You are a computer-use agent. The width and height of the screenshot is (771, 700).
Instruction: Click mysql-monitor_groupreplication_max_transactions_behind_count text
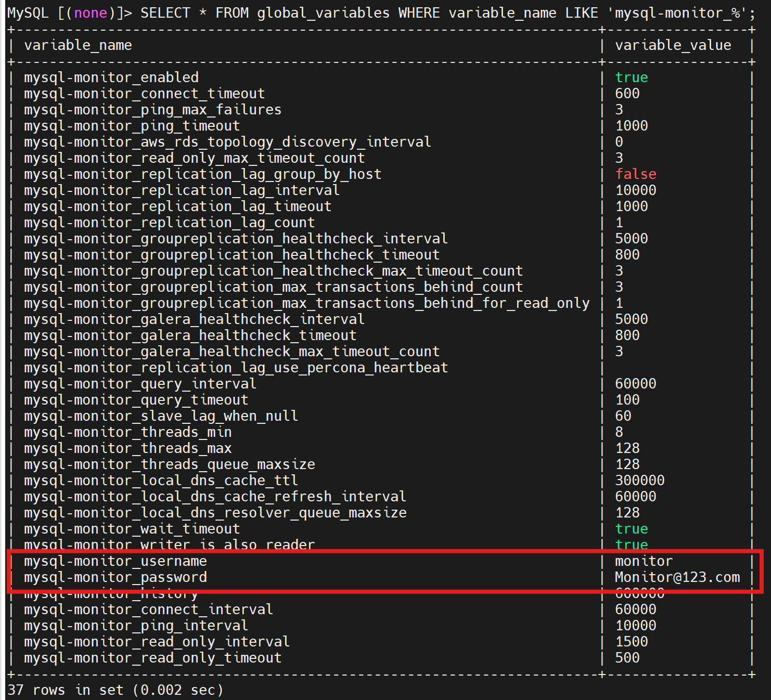(x=274, y=288)
